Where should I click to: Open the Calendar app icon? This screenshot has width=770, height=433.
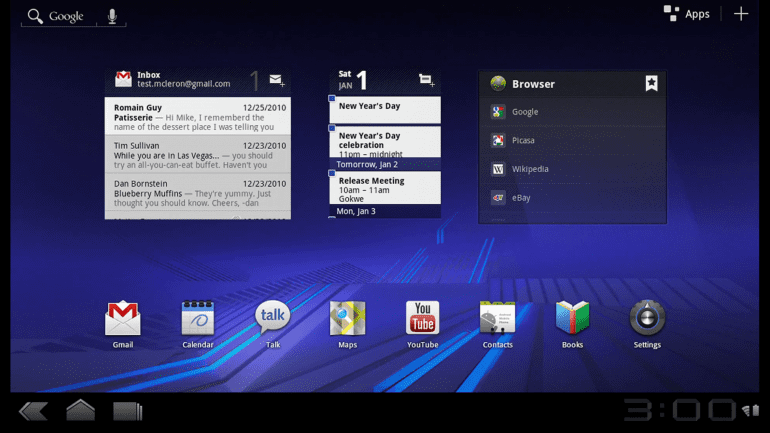198,319
